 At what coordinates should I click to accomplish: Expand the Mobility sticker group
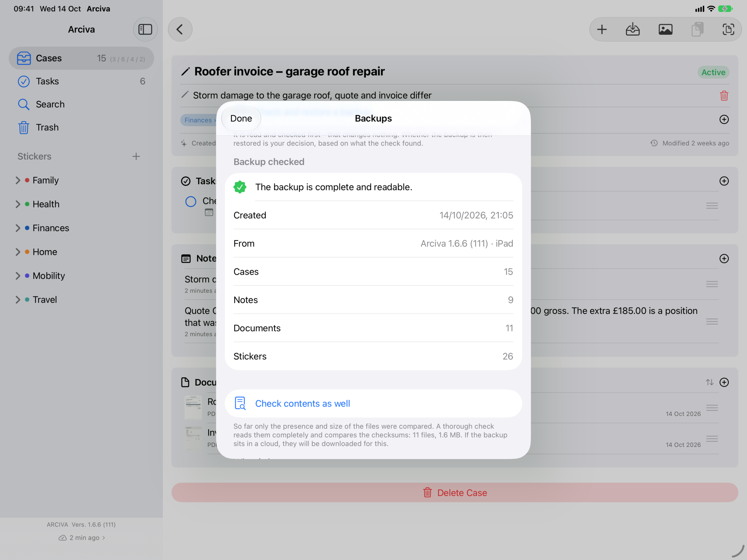coord(18,276)
